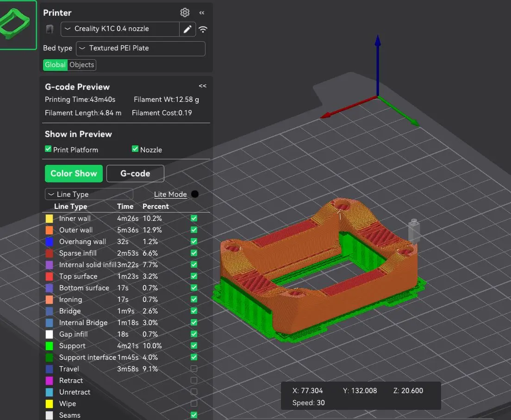Enable Retract display checkbox
The image size is (511, 420).
(x=194, y=380)
